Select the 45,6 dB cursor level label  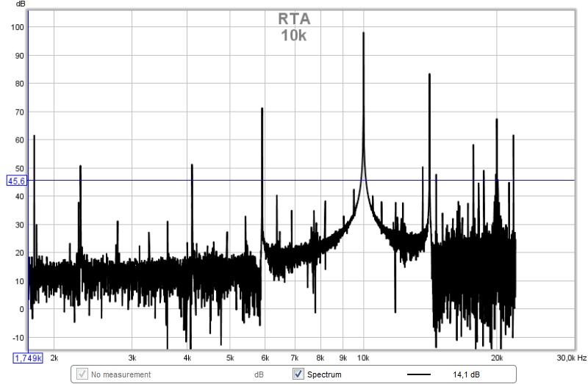point(16,181)
